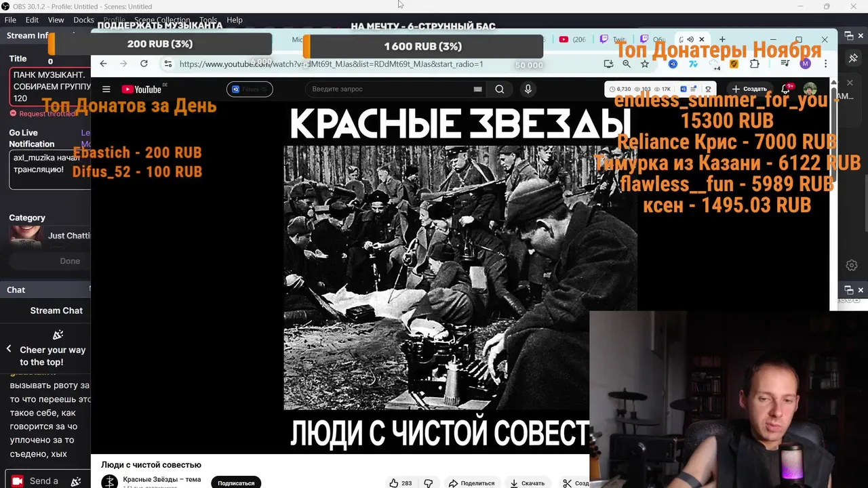This screenshot has width=868, height=488.
Task: Click the Chat dock title
Action: click(16, 289)
